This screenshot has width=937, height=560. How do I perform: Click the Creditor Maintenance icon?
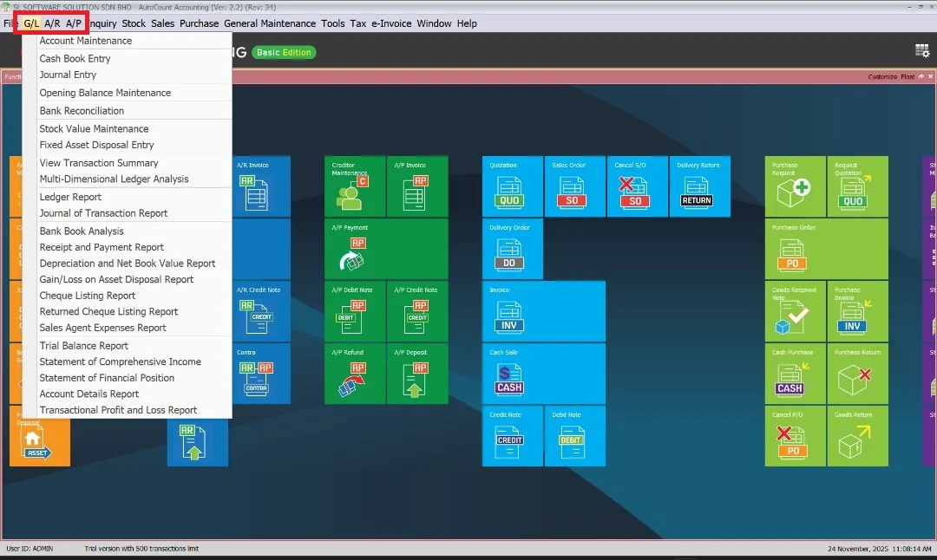[x=355, y=187]
